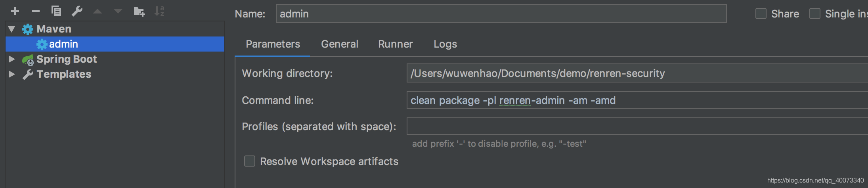Focus the Profiles input field

point(637,126)
